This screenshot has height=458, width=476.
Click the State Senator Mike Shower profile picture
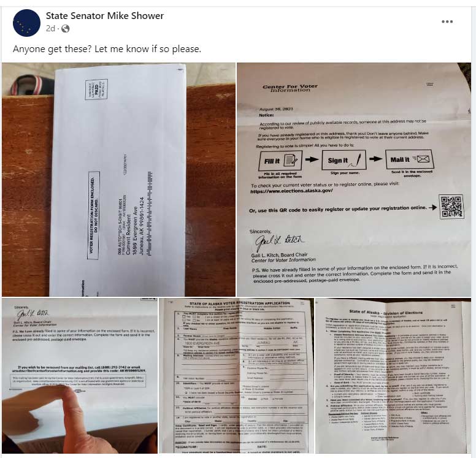click(27, 23)
